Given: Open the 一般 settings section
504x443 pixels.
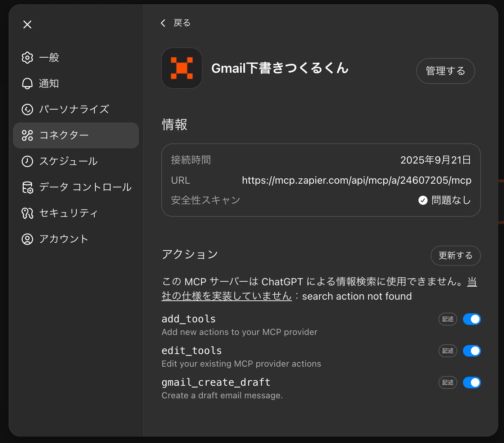Looking at the screenshot, I should click(x=76, y=58).
